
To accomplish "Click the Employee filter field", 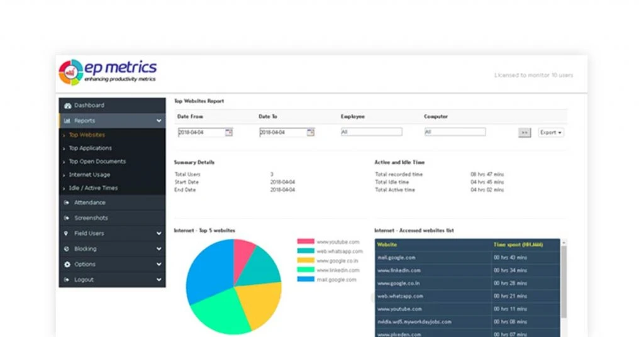I will 371,132.
